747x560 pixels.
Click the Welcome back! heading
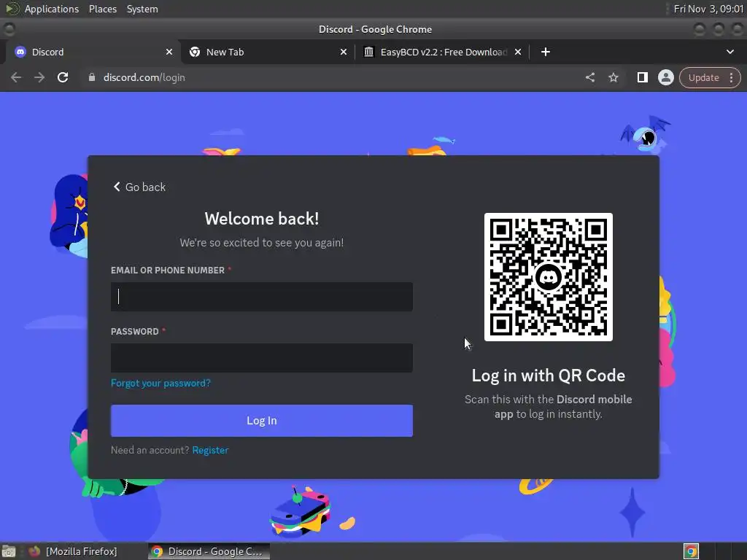point(262,219)
